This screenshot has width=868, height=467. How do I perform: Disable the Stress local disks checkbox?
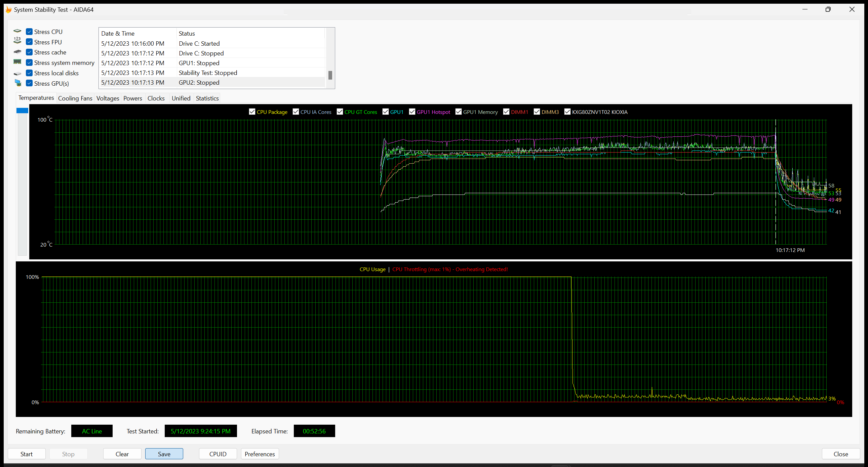[x=29, y=73]
